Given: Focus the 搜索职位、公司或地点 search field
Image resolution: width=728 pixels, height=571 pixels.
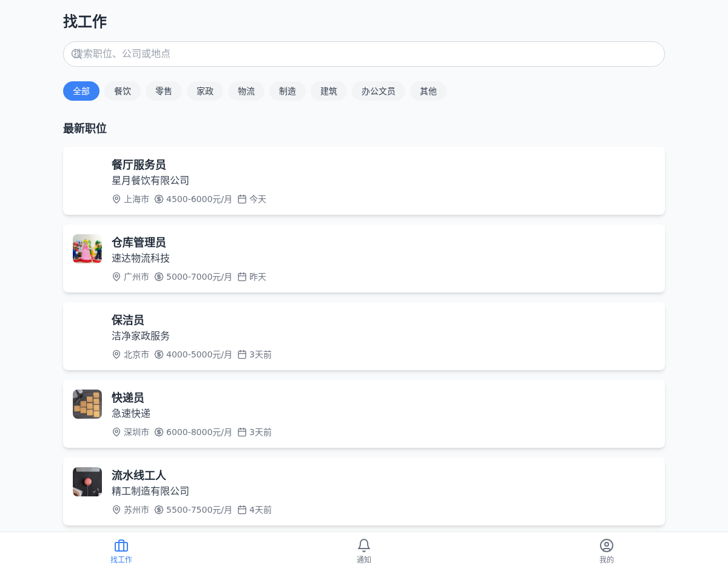Looking at the screenshot, I should coord(364,54).
